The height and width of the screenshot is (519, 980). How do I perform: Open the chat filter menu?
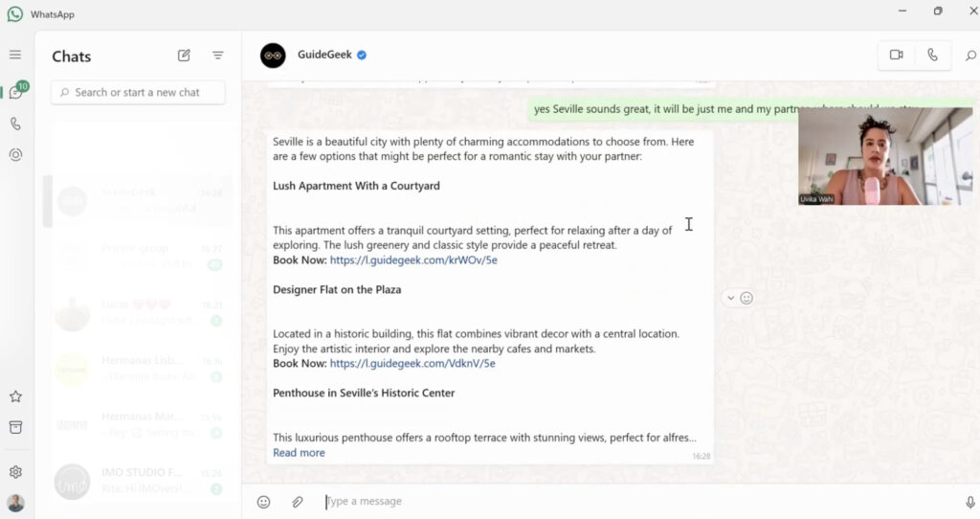point(218,56)
